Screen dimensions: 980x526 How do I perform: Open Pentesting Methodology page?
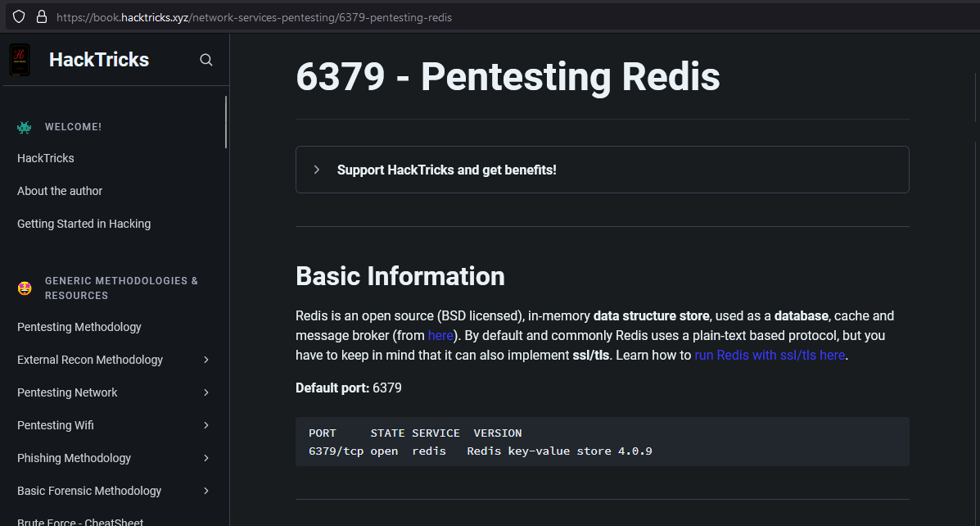tap(79, 327)
